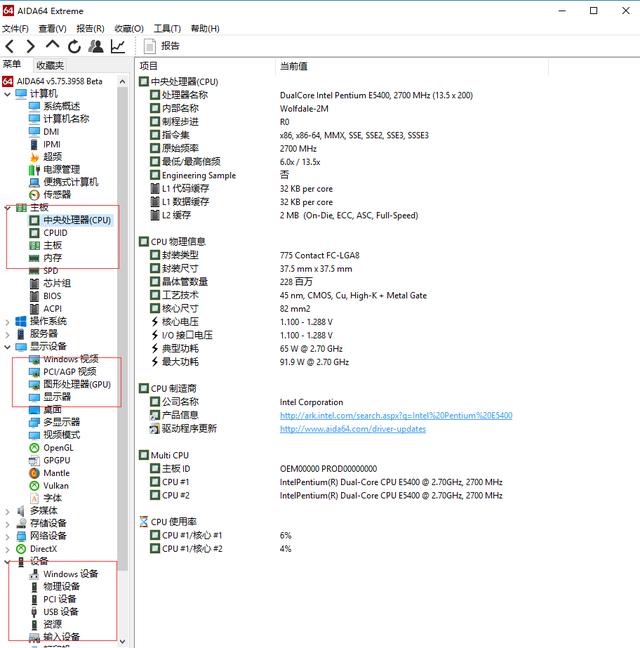Click the 项目 column header
640x648 pixels.
(x=149, y=66)
